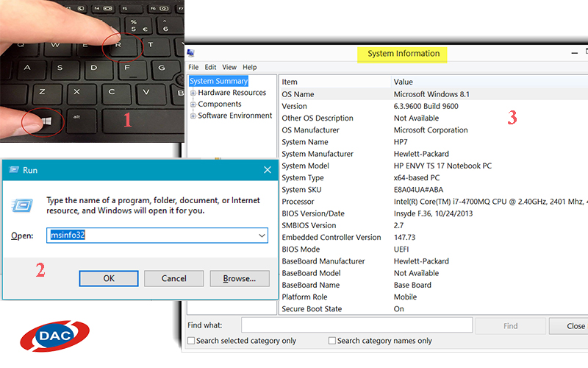
Task: Select the Secure Boot State row
Action: tap(434, 309)
